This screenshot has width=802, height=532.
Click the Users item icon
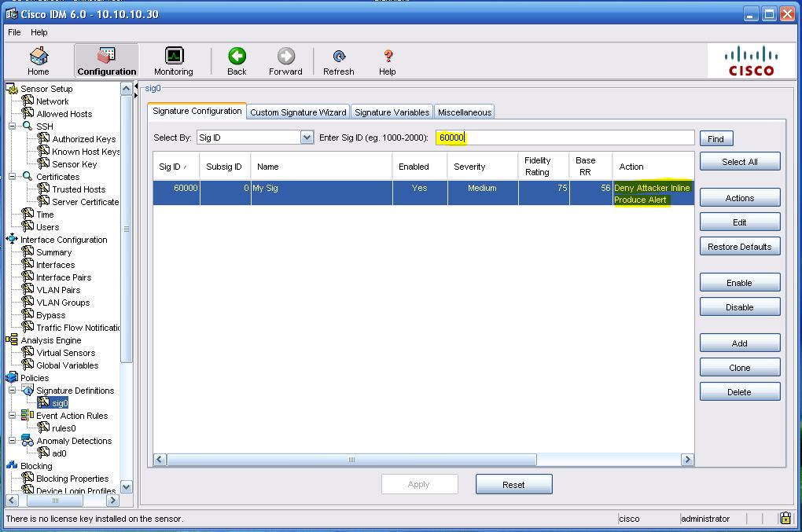28,226
